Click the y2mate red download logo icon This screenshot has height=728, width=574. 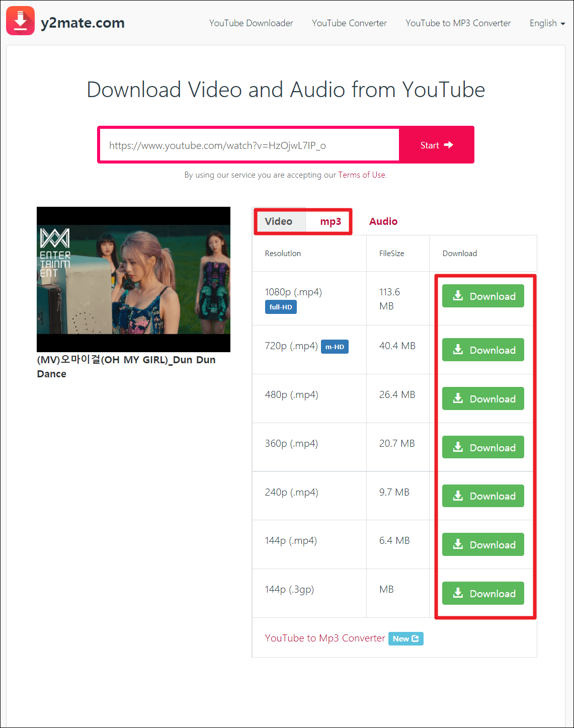[21, 21]
